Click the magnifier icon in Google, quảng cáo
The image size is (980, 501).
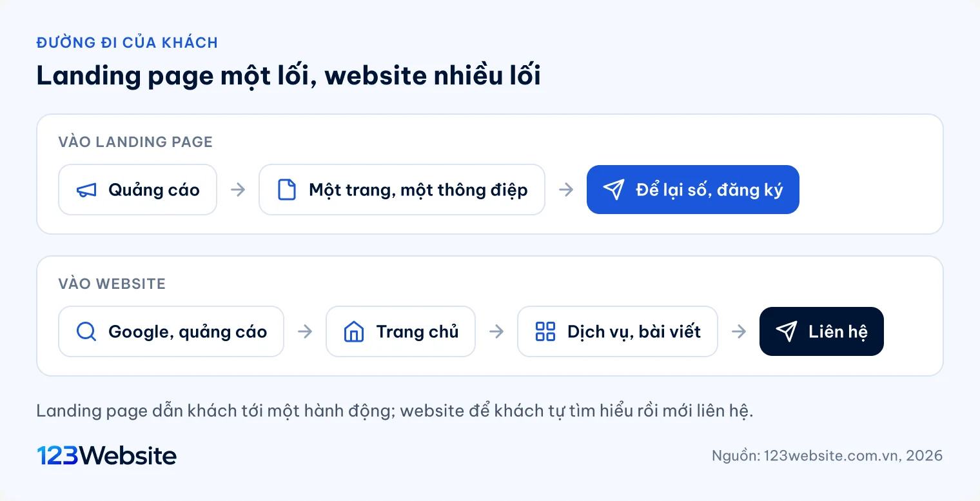(x=86, y=331)
